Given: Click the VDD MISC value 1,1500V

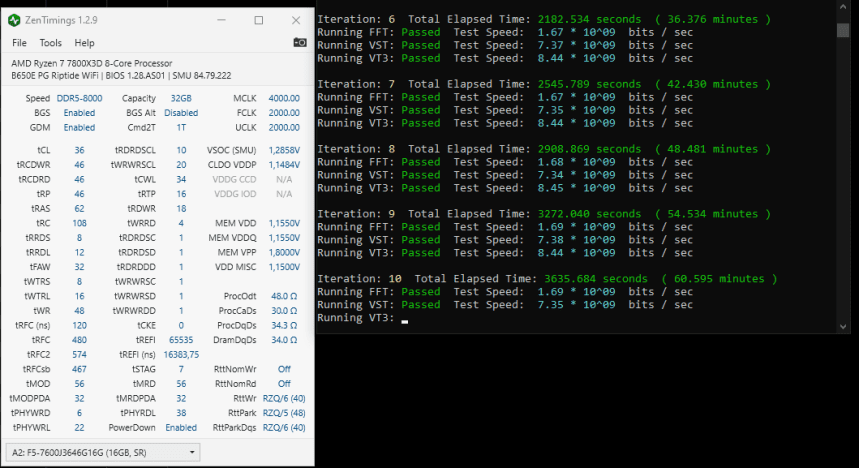Looking at the screenshot, I should pyautogui.click(x=284, y=267).
